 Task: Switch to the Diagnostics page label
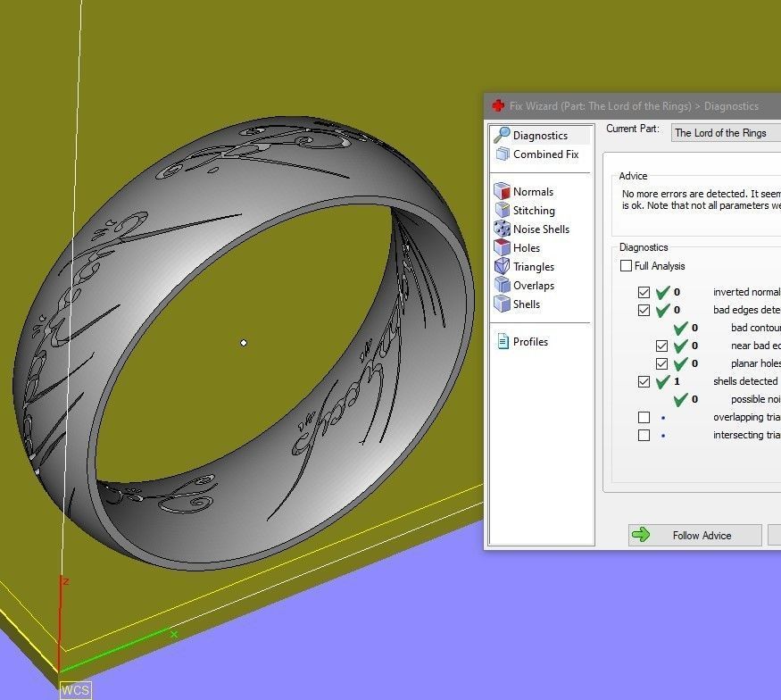[540, 136]
